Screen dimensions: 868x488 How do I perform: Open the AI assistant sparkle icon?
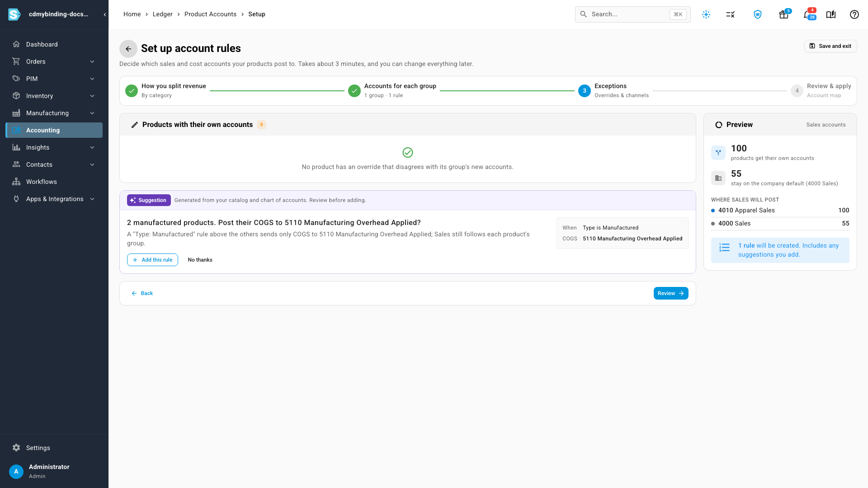[706, 14]
